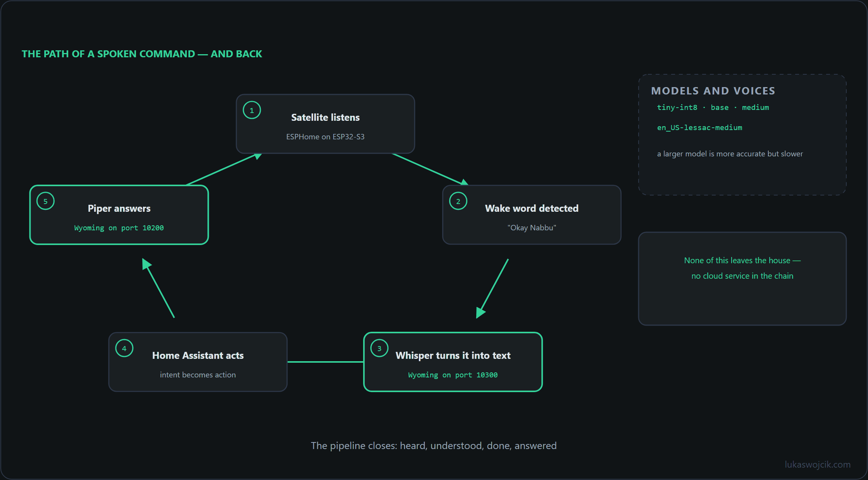Screen dimensions: 868x480
Task: Click 'Wyoming on port 10200' label
Action: point(119,228)
